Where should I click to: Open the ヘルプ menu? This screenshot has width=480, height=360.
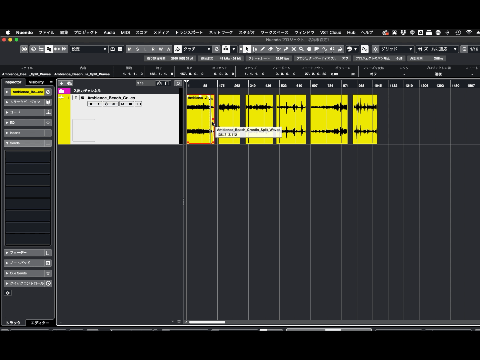[367, 32]
